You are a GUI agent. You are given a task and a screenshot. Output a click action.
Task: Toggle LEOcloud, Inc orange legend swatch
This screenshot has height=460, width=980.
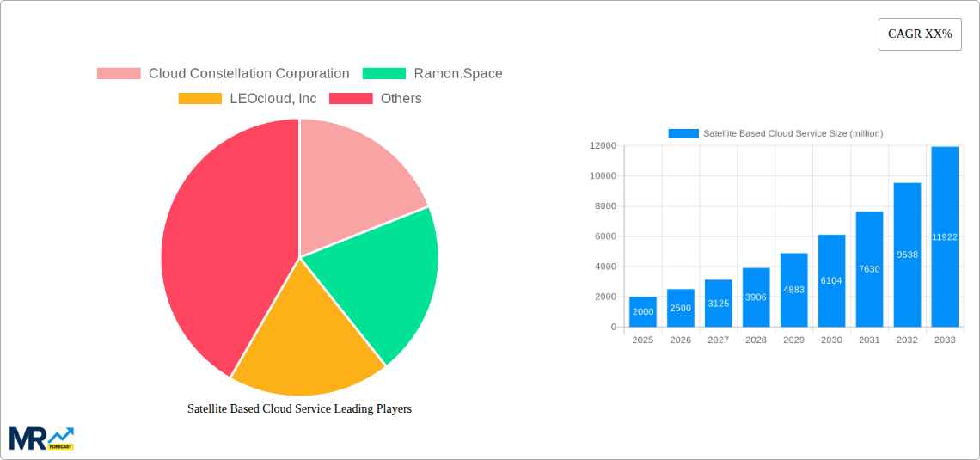[200, 99]
